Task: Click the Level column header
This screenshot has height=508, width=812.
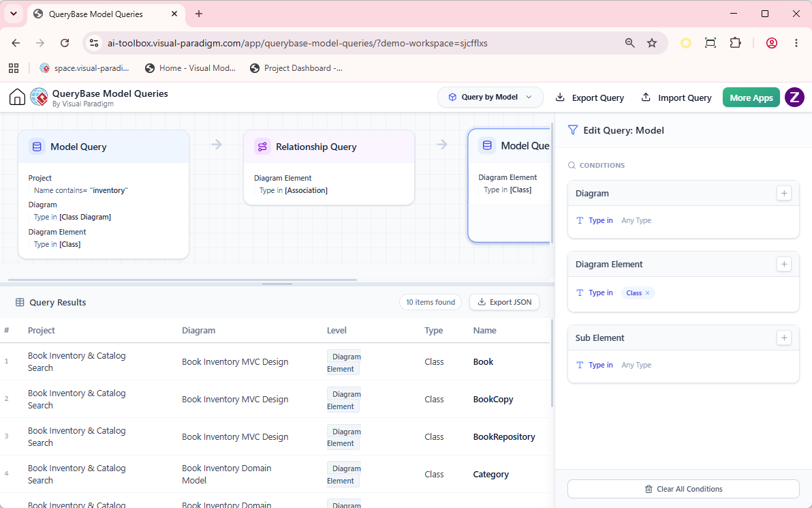Action: (x=337, y=330)
